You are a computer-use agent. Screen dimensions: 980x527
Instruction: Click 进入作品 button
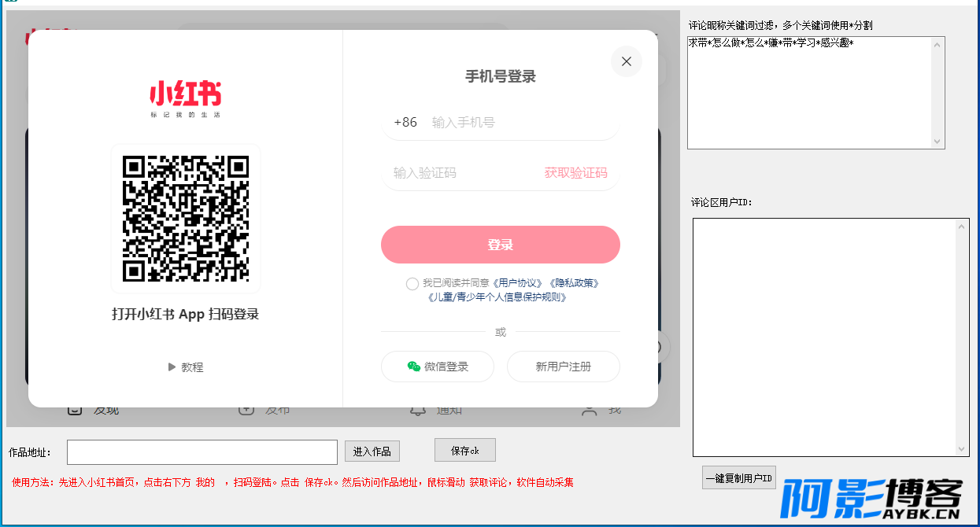(x=372, y=451)
